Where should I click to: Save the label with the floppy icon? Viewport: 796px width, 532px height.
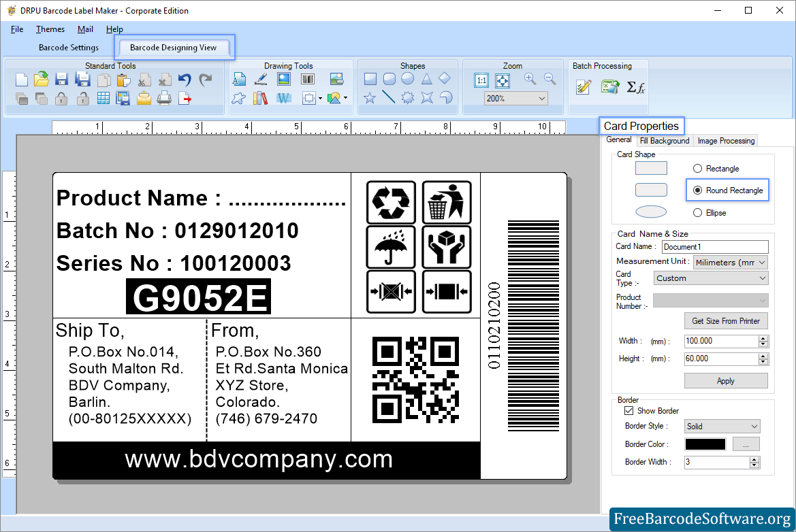(61, 80)
